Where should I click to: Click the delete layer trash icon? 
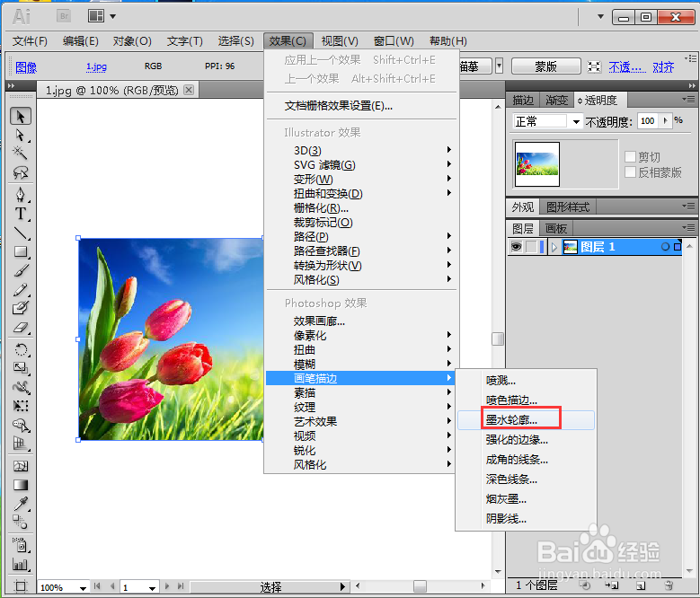[x=669, y=585]
